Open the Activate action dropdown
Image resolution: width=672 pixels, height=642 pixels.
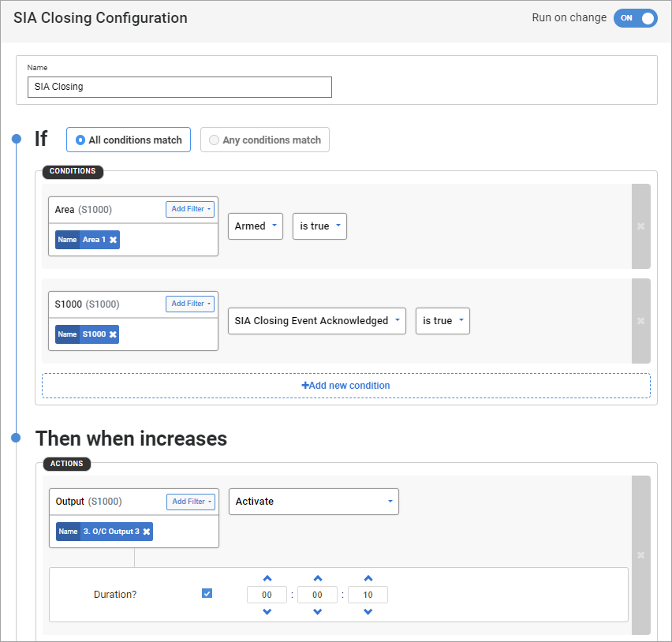point(313,502)
